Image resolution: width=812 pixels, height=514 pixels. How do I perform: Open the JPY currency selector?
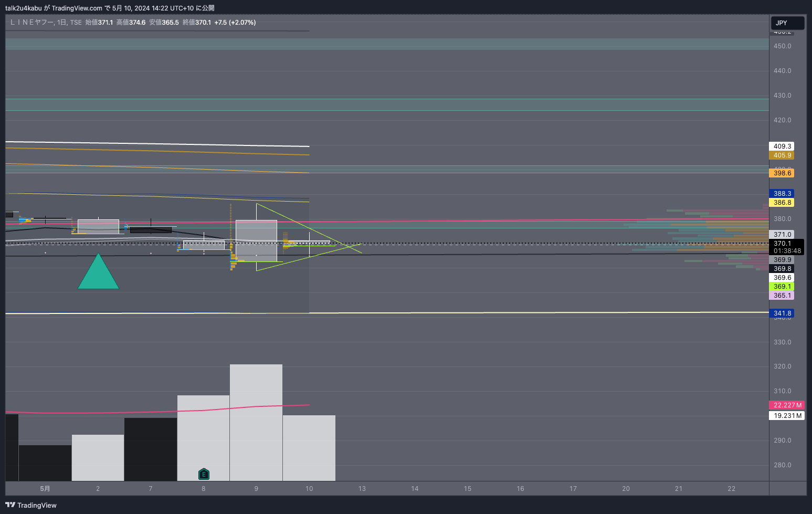coord(787,23)
